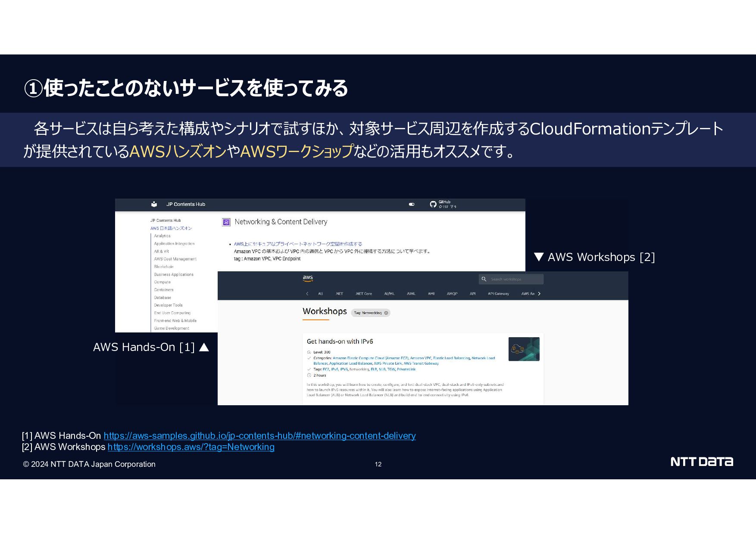Click the IPv6 workshop thumbnail image
The width and height of the screenshot is (756, 534).
(x=524, y=349)
